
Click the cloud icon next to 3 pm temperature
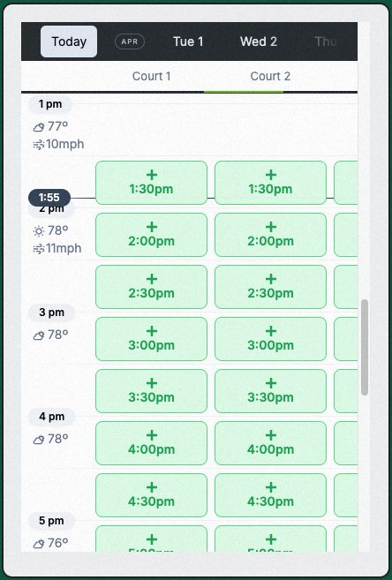(39, 335)
